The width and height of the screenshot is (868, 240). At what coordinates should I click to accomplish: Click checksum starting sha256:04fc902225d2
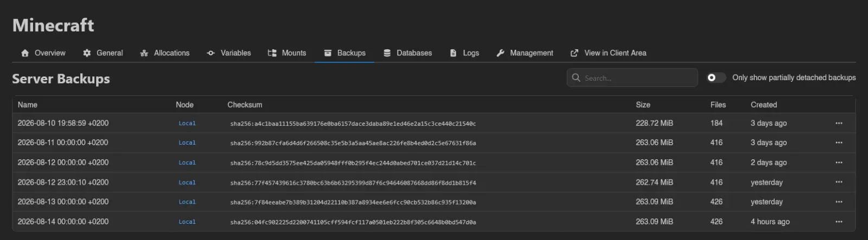353,222
